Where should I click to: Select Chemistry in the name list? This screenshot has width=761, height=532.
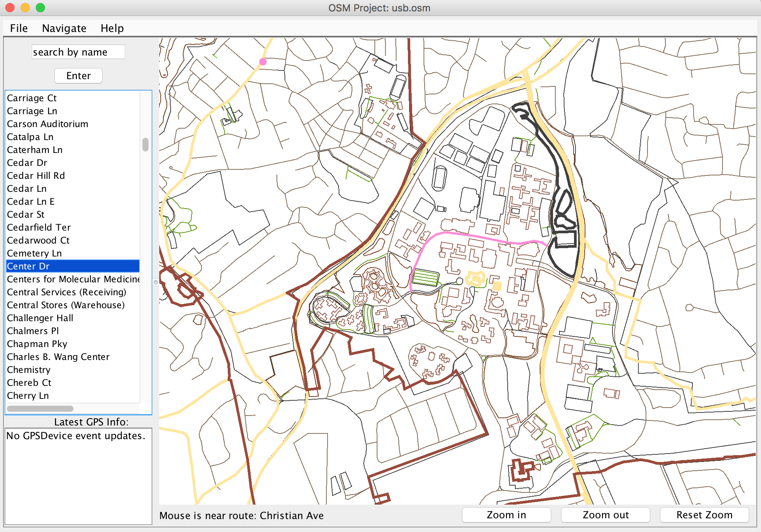(x=29, y=370)
